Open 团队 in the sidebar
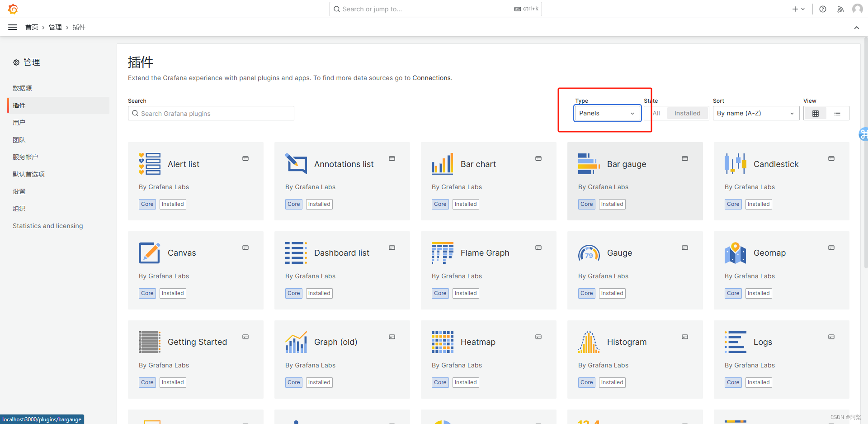Screen dimensions: 868x424 (19, 140)
